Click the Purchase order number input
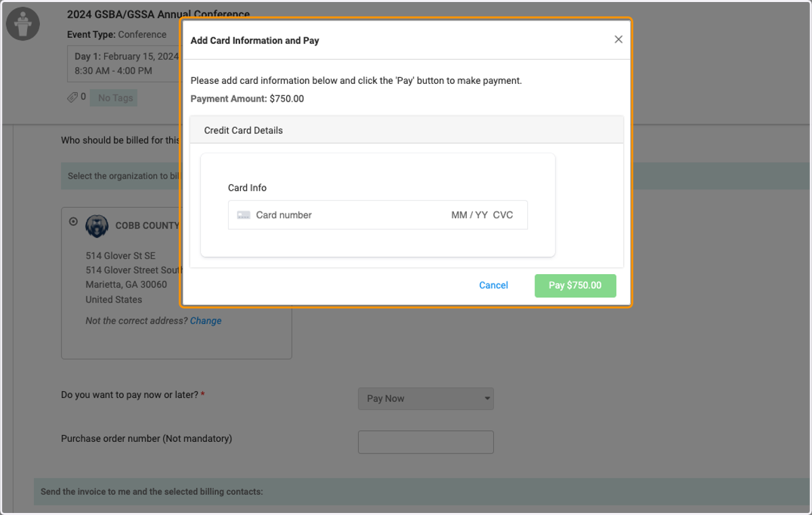This screenshot has height=515, width=812. click(426, 442)
